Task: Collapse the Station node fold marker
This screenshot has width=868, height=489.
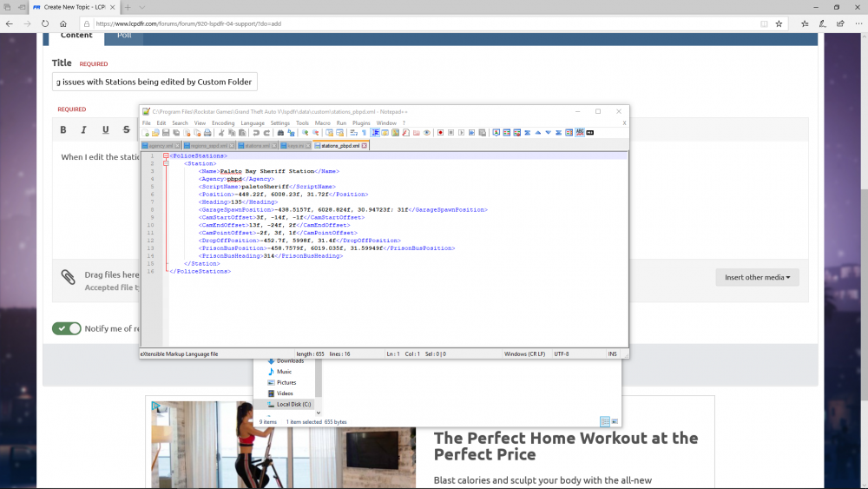Action: click(164, 163)
